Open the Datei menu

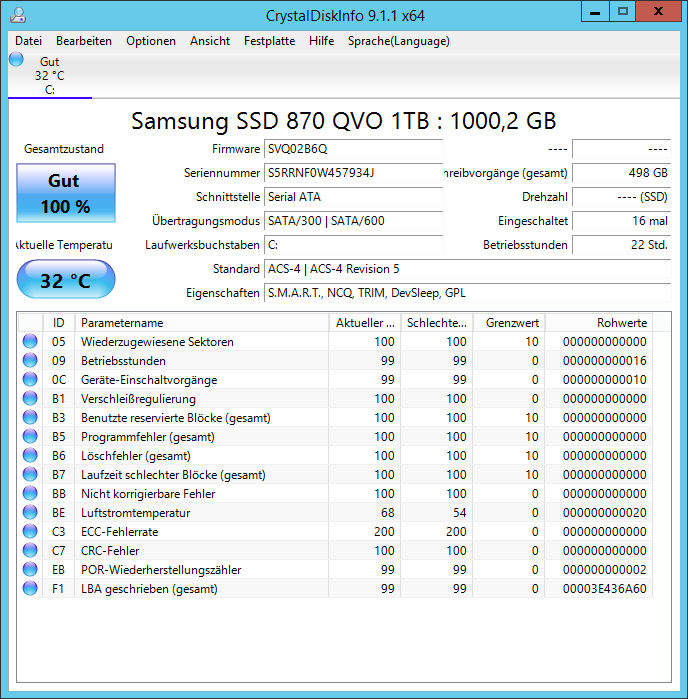click(29, 41)
